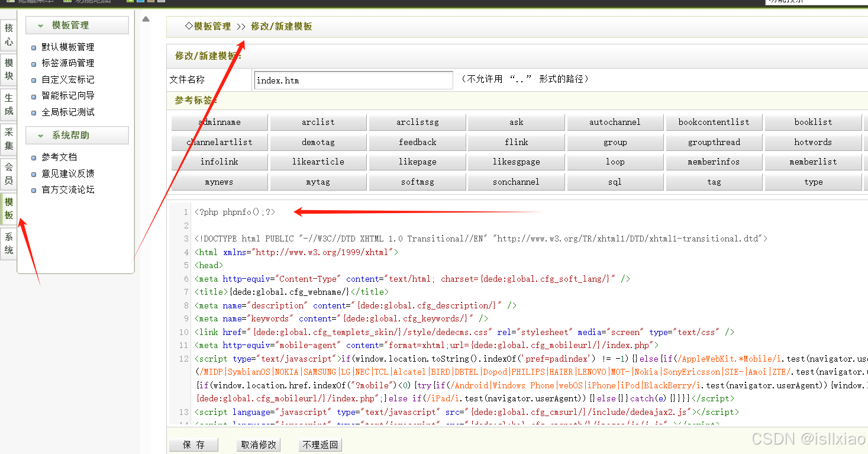Screen dimensions: 868x454
Task: Switch to the 会员 side tab
Action: 8,174
